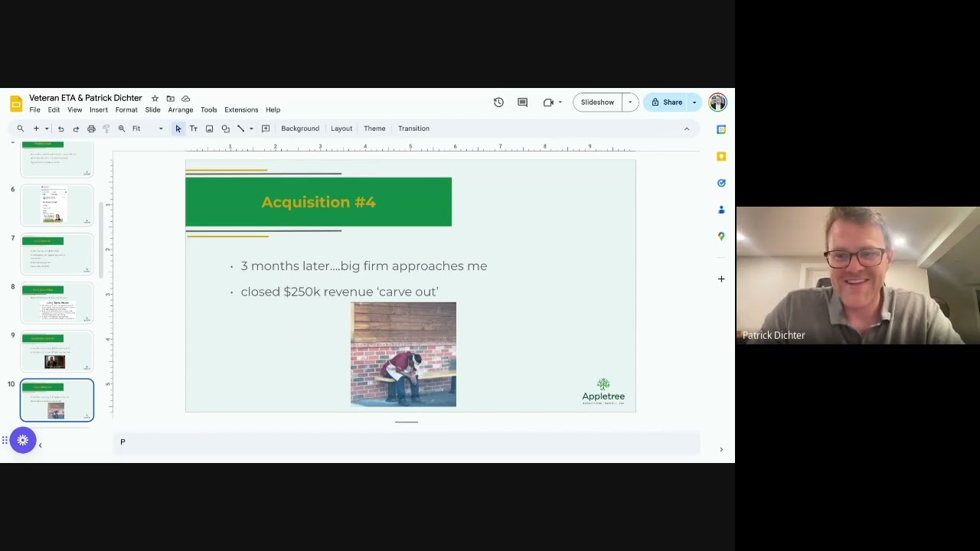Image resolution: width=980 pixels, height=551 pixels.
Task: Open the Background settings button
Action: click(300, 129)
